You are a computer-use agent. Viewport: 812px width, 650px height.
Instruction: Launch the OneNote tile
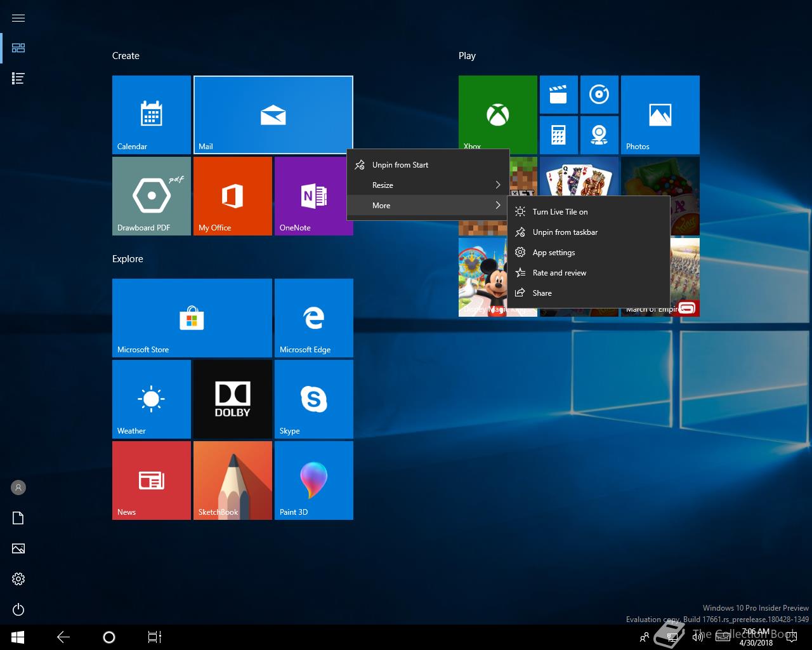pyautogui.click(x=311, y=196)
